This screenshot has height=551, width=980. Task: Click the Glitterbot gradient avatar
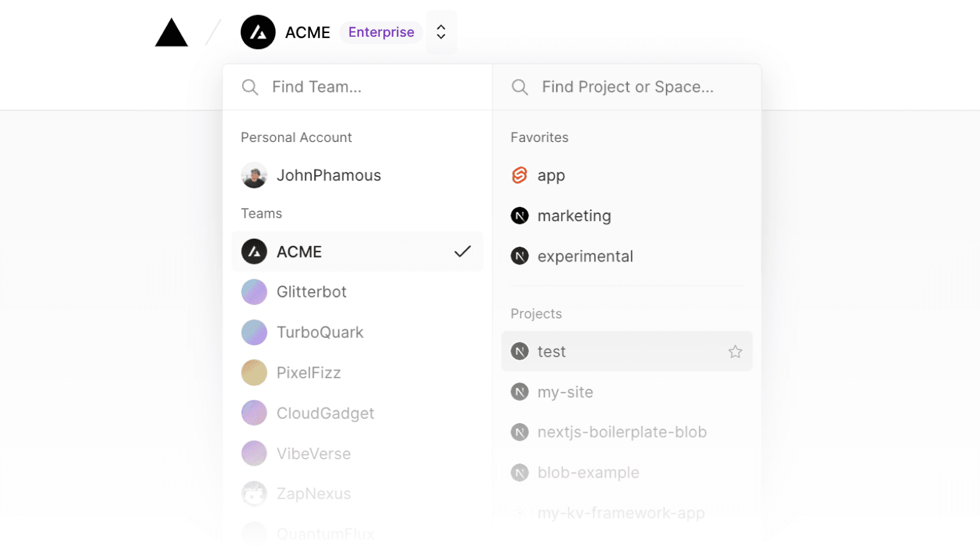pyautogui.click(x=254, y=292)
